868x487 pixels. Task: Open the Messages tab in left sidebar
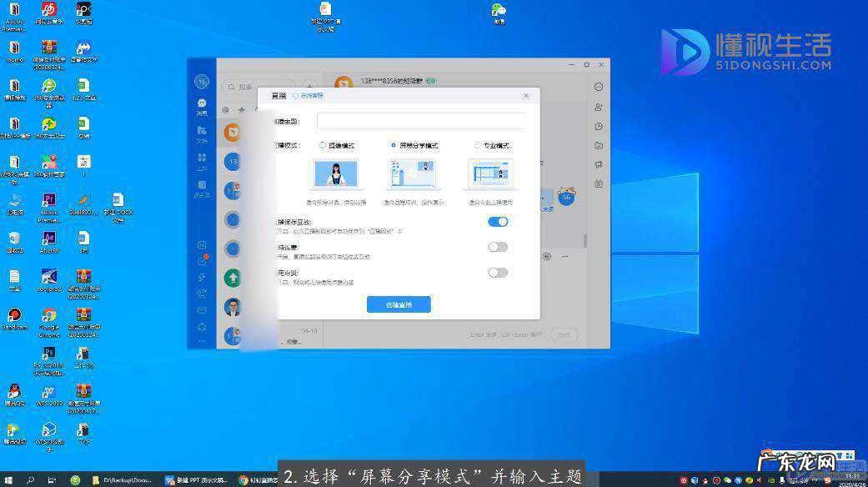point(202,106)
